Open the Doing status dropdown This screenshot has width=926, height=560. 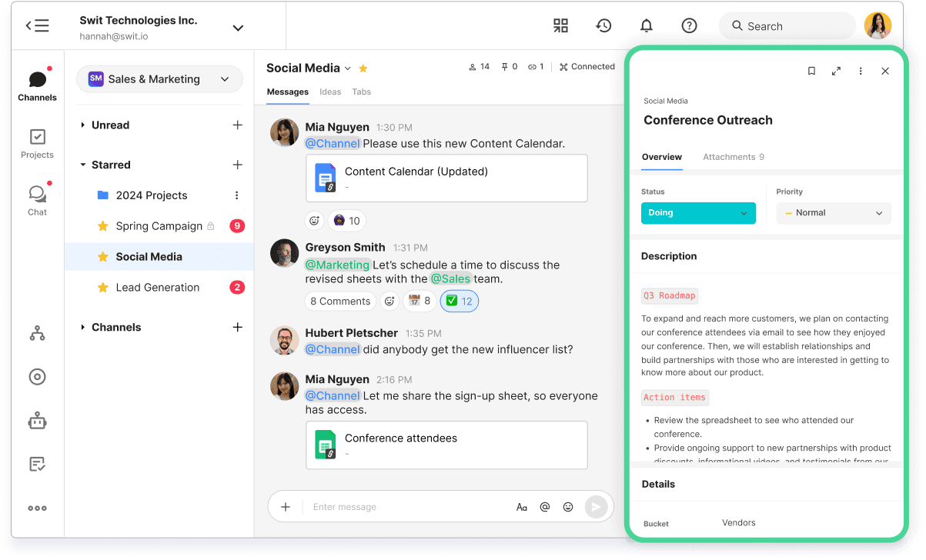[x=698, y=213]
